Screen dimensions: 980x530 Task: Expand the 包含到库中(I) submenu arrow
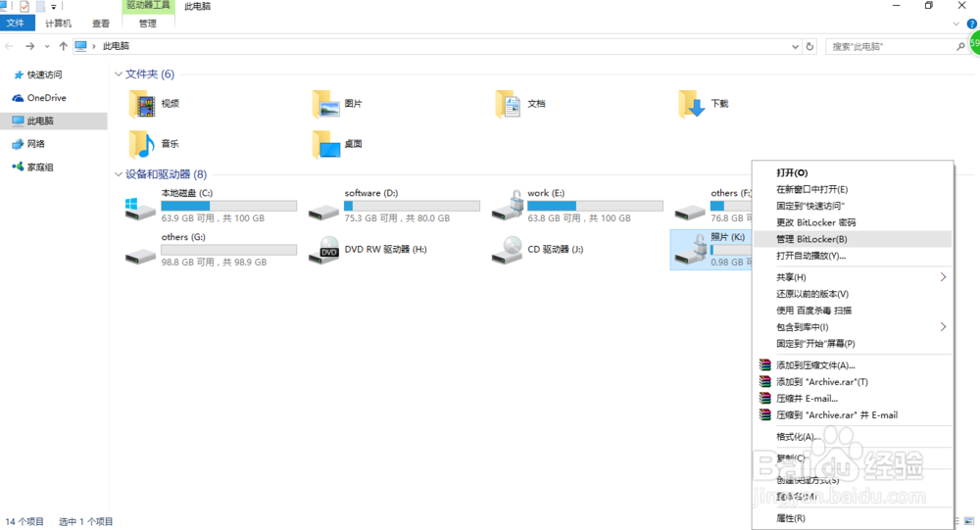(x=943, y=327)
